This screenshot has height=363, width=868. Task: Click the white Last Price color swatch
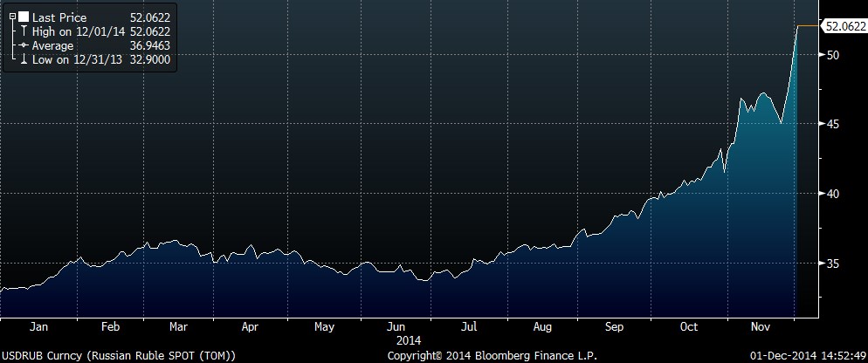pyautogui.click(x=22, y=17)
